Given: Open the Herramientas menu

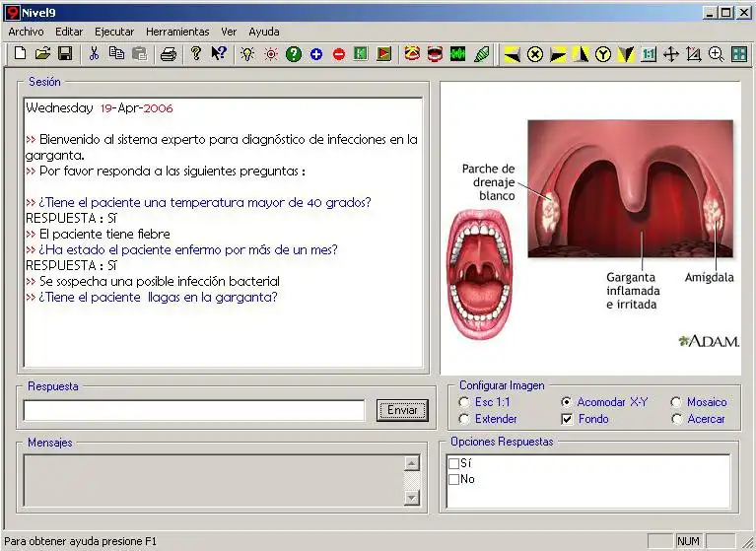Looking at the screenshot, I should point(177,32).
